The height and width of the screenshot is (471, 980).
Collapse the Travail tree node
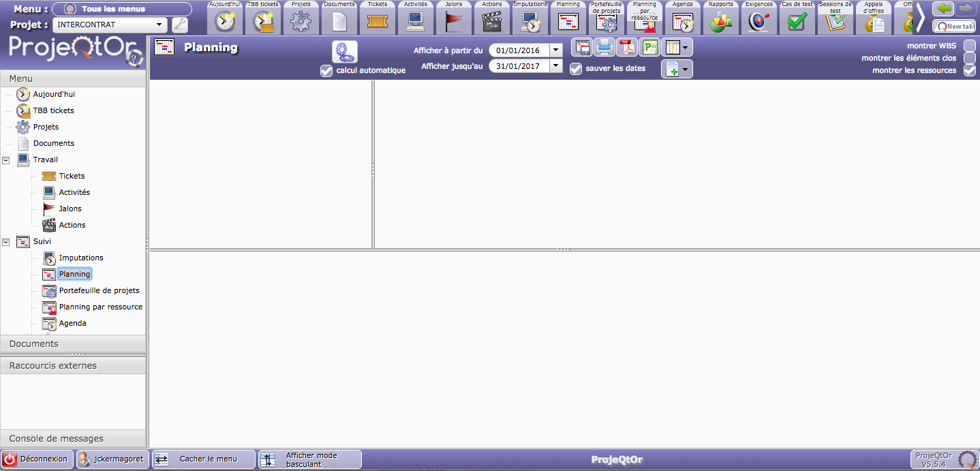6,160
